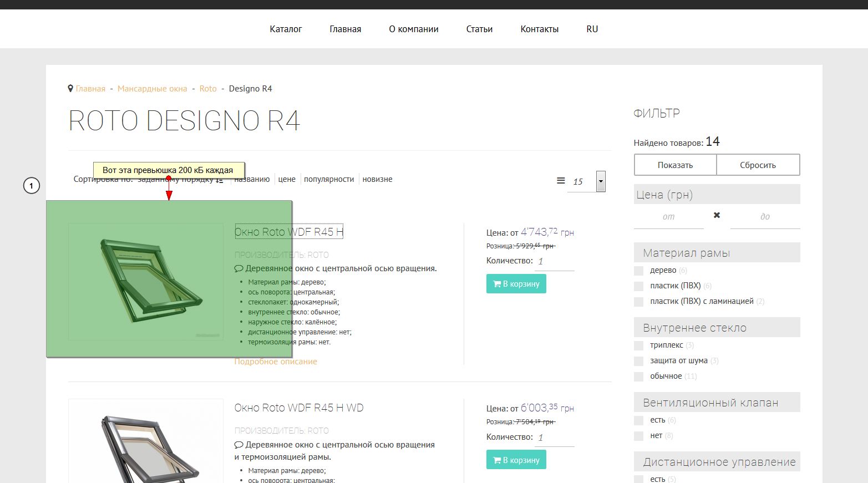Open the Контакты page

[x=539, y=29]
